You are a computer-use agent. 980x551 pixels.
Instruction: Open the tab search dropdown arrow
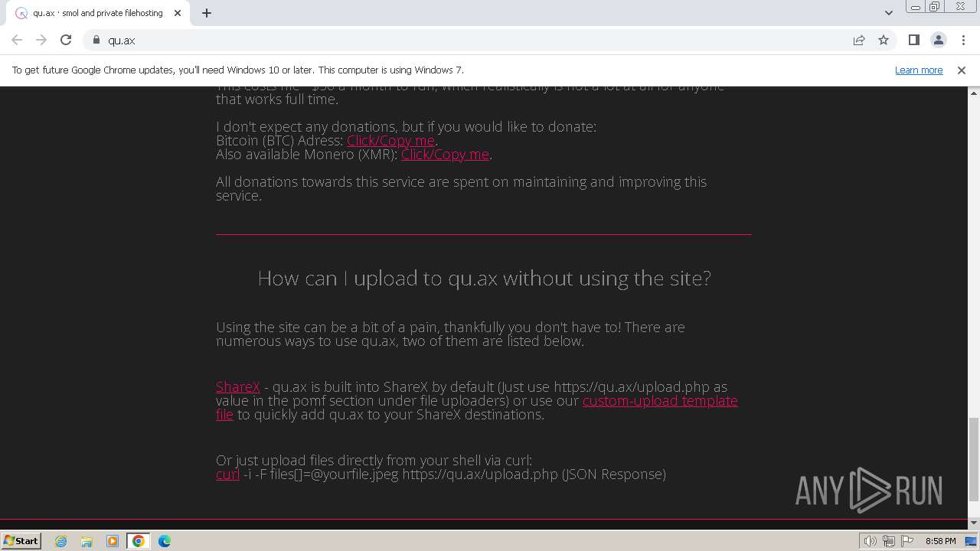[x=888, y=13]
